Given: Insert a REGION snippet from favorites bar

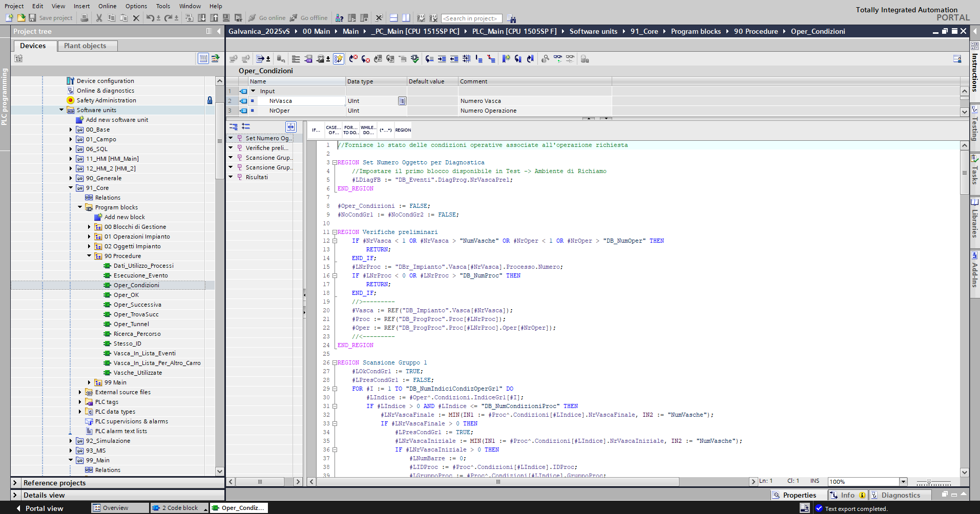Looking at the screenshot, I should 403,130.
